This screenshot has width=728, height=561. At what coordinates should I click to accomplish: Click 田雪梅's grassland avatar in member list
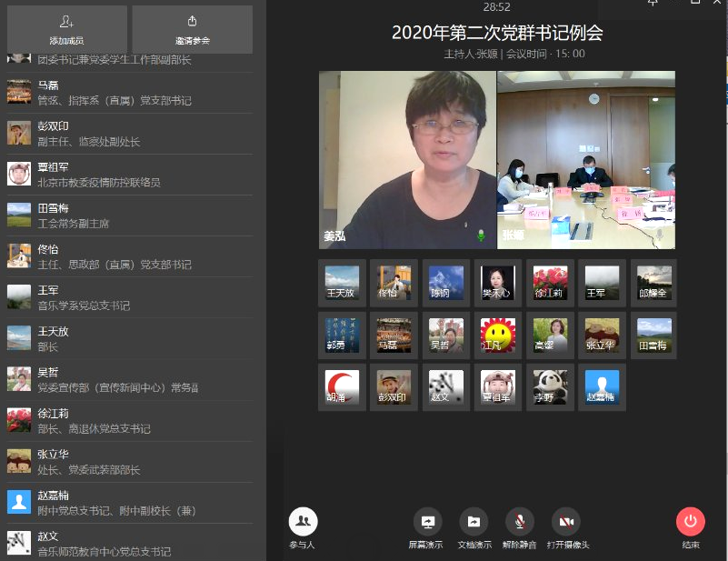click(19, 215)
